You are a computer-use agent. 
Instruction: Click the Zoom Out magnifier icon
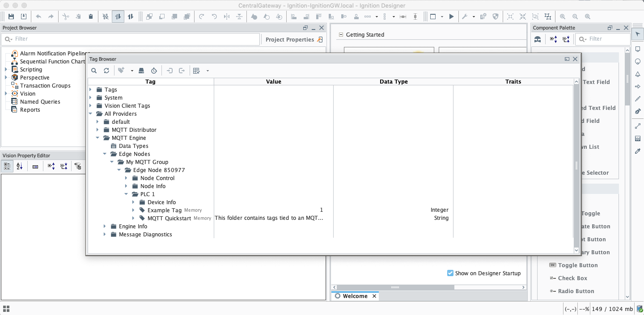[575, 17]
